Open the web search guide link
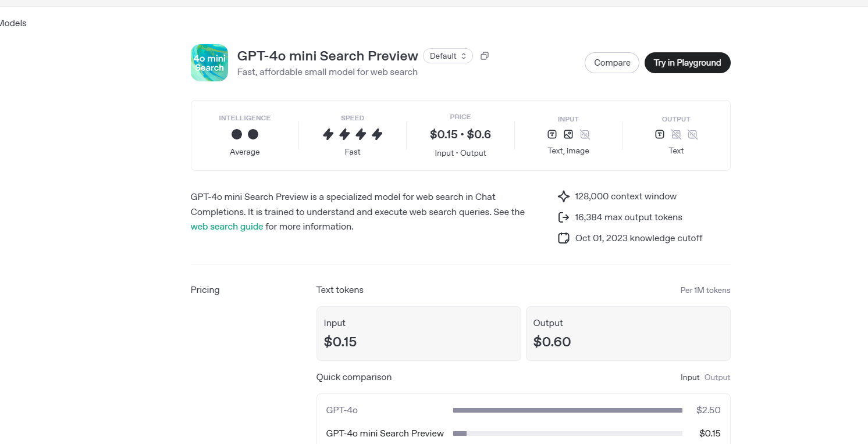Screen dimensions: 868x444 pos(227,227)
